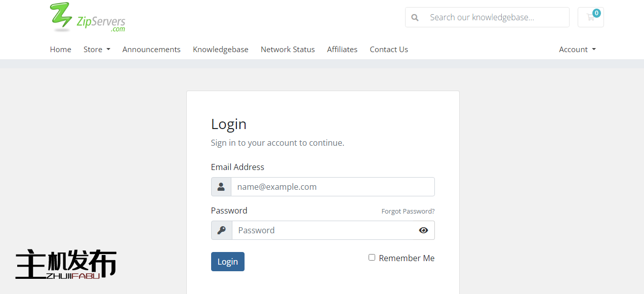View the Network Status page

click(x=288, y=49)
